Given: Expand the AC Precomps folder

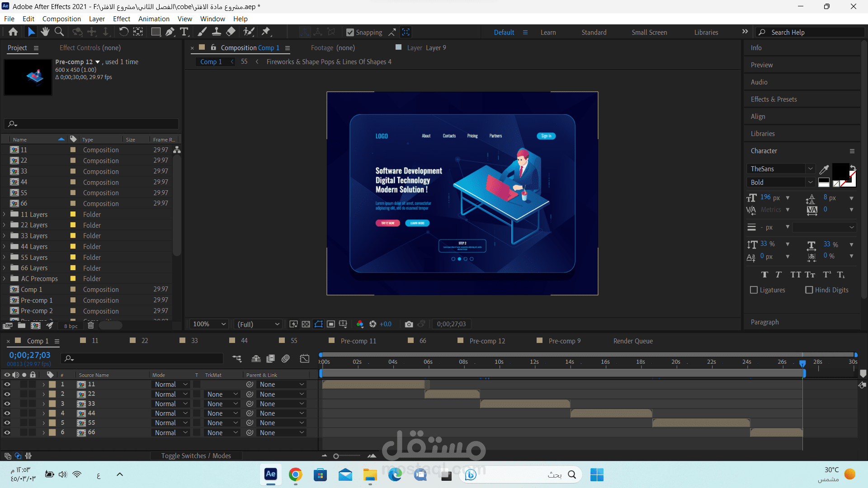Looking at the screenshot, I should [4, 279].
